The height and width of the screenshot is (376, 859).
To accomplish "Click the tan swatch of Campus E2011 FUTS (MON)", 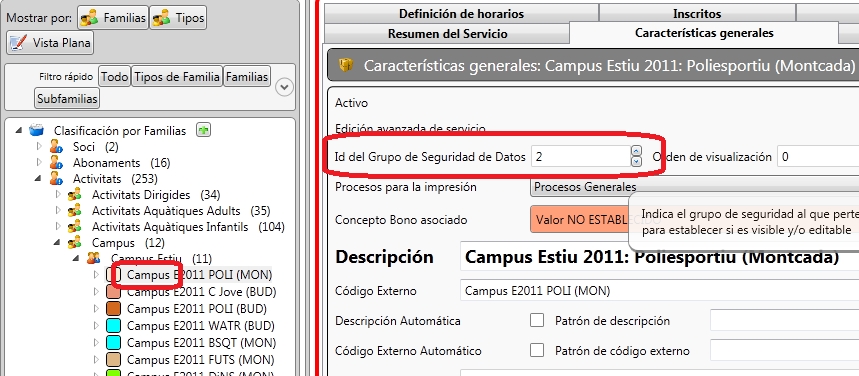I will click(113, 360).
